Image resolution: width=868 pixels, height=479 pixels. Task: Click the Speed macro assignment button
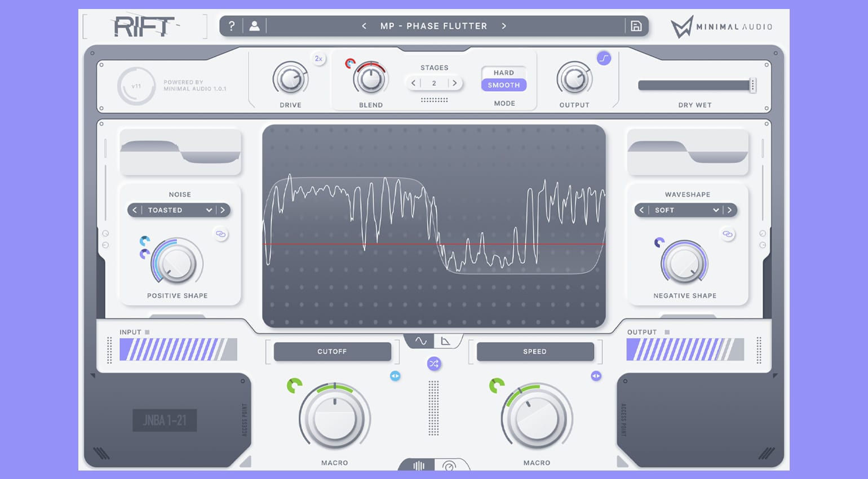tap(535, 352)
